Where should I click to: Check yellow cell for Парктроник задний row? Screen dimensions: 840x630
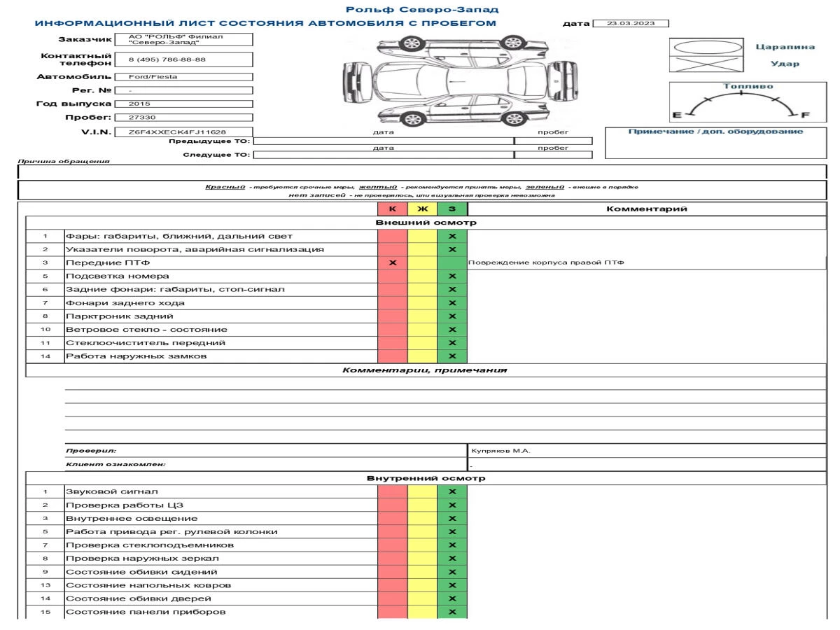coord(422,316)
